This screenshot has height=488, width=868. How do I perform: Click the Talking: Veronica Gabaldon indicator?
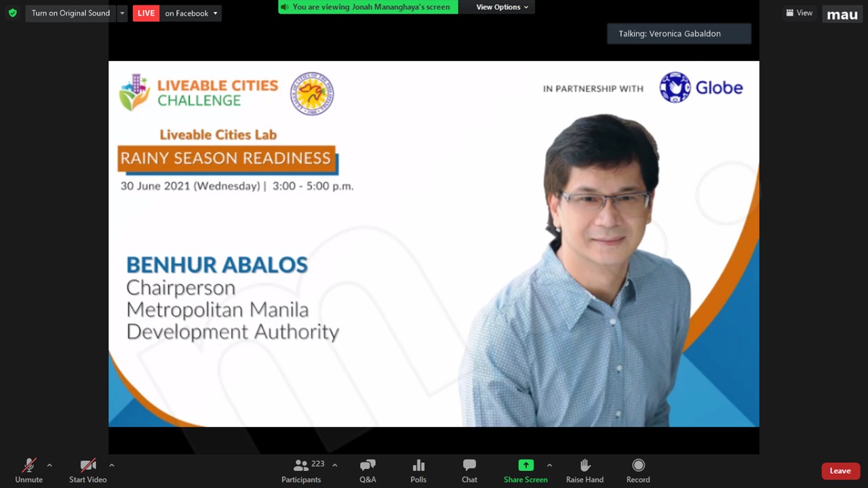tap(679, 33)
